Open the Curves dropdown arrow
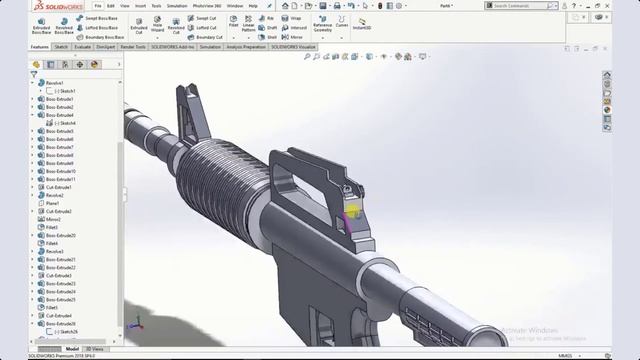The width and height of the screenshot is (640, 360). [342, 38]
